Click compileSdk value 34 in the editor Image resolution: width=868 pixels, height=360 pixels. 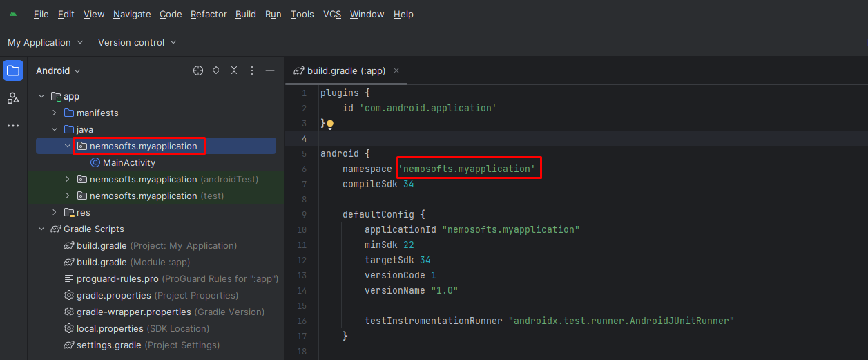click(409, 184)
